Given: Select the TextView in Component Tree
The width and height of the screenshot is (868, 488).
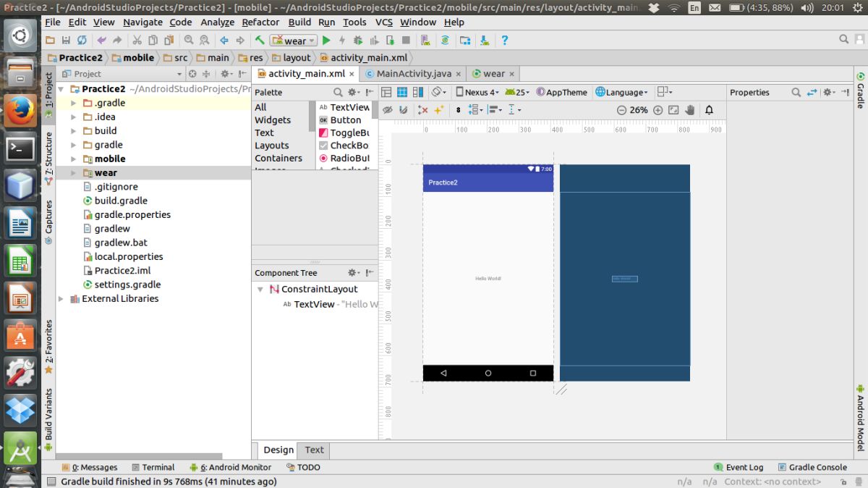Looking at the screenshot, I should (314, 304).
